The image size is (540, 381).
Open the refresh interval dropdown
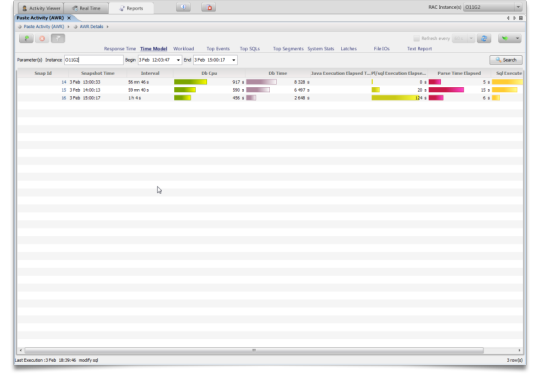pyautogui.click(x=471, y=39)
